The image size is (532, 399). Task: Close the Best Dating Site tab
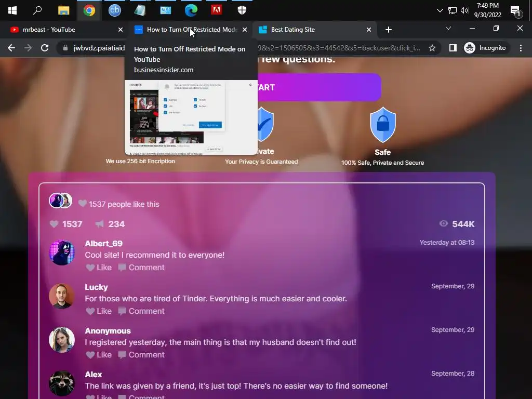(x=369, y=30)
